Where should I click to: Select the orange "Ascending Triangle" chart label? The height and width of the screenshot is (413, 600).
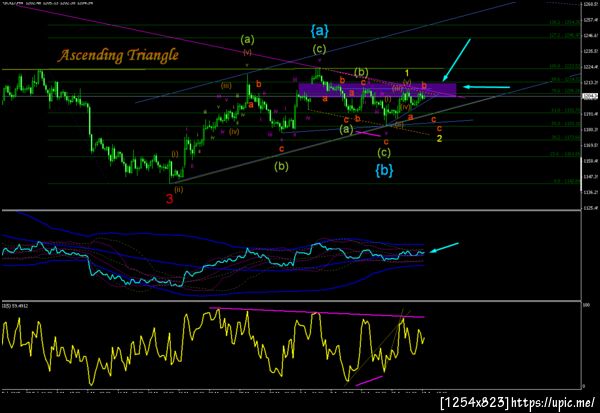(x=118, y=56)
